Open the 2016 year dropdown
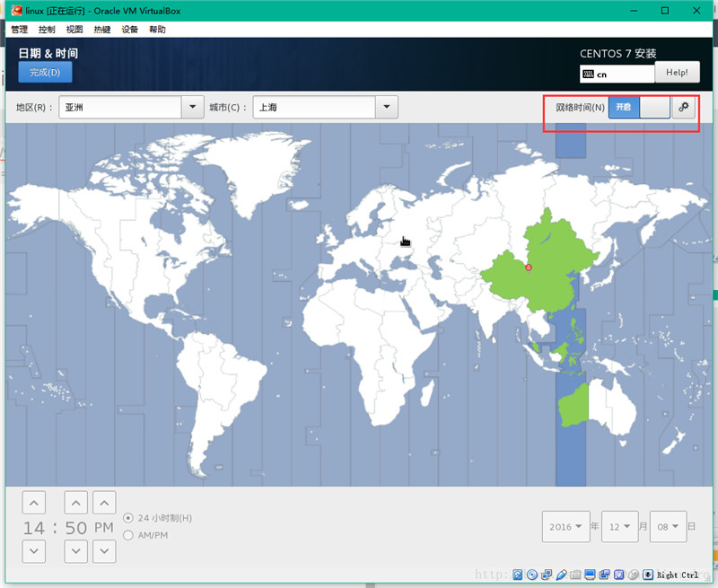 566,527
